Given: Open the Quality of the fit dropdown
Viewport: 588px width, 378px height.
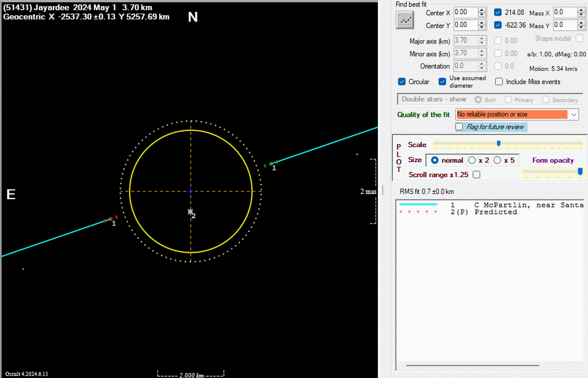Looking at the screenshot, I should point(574,114).
